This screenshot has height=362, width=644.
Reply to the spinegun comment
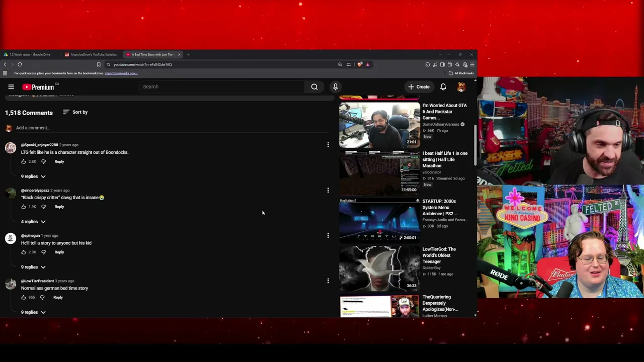point(59,252)
